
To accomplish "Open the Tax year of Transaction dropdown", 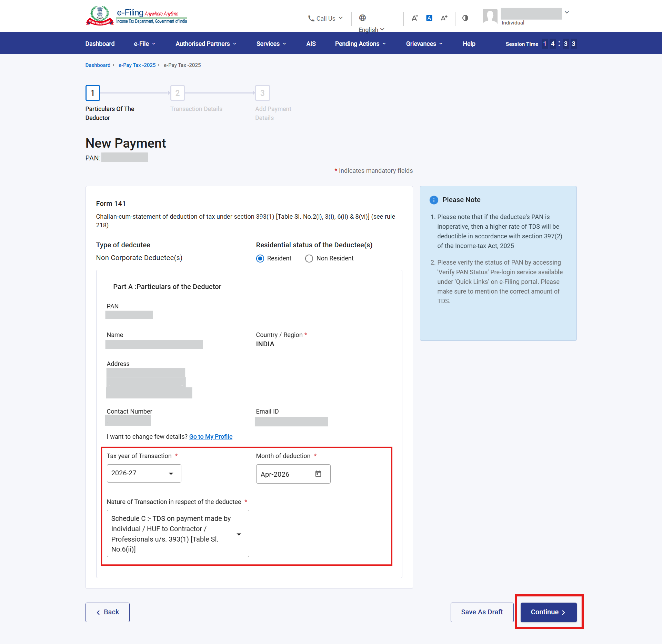I will coord(144,473).
